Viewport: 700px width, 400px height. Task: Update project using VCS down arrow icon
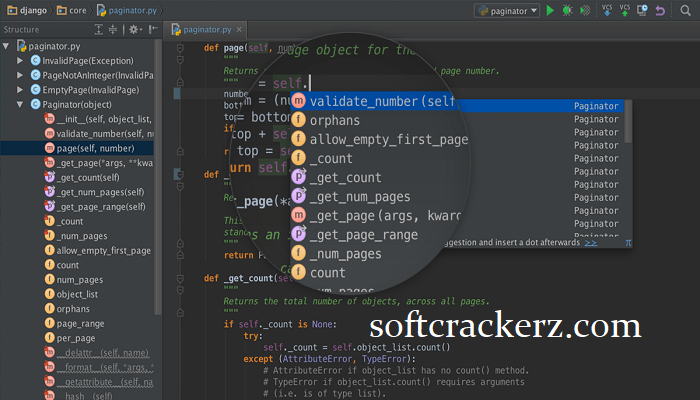607,10
